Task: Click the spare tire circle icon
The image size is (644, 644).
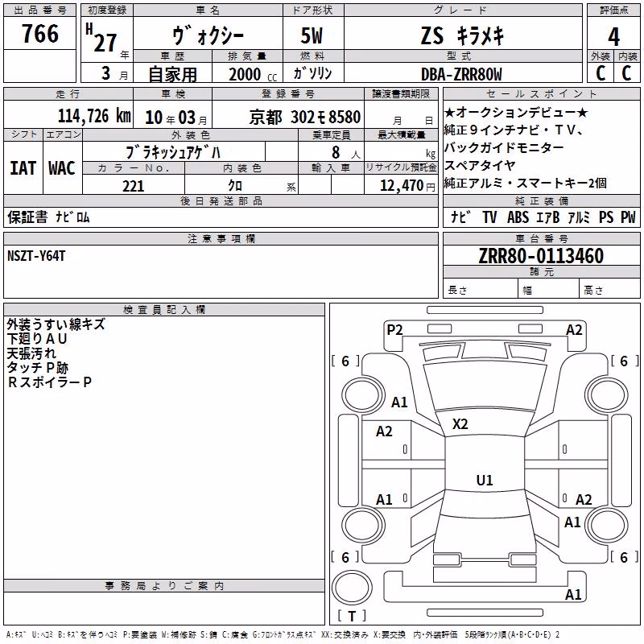Action: [x=352, y=588]
